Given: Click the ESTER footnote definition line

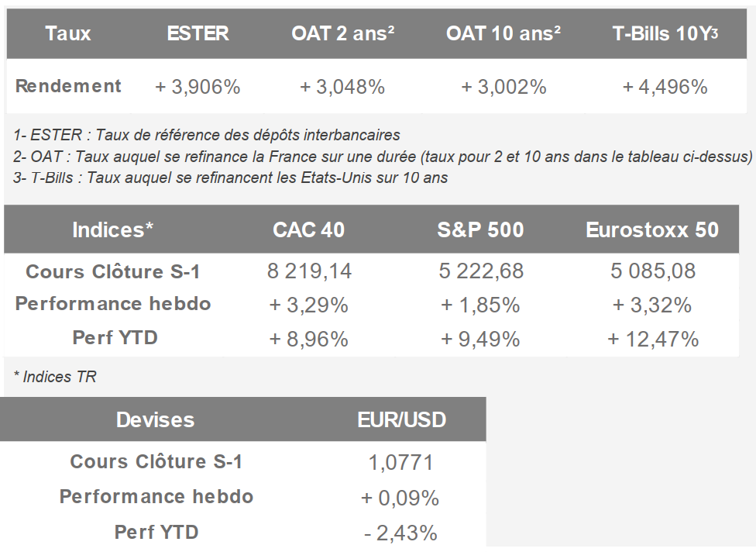Looking at the screenshot, I should [x=207, y=136].
